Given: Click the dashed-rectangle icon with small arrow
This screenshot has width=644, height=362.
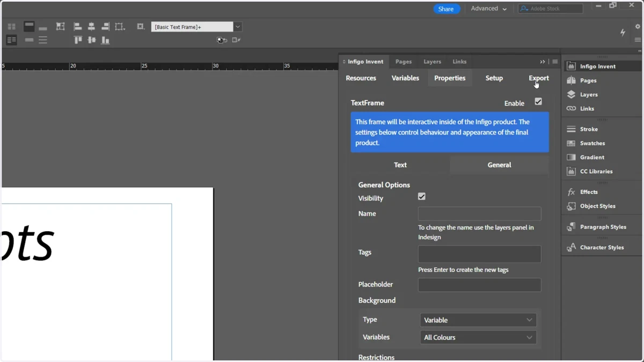Looking at the screenshot, I should 120,26.
